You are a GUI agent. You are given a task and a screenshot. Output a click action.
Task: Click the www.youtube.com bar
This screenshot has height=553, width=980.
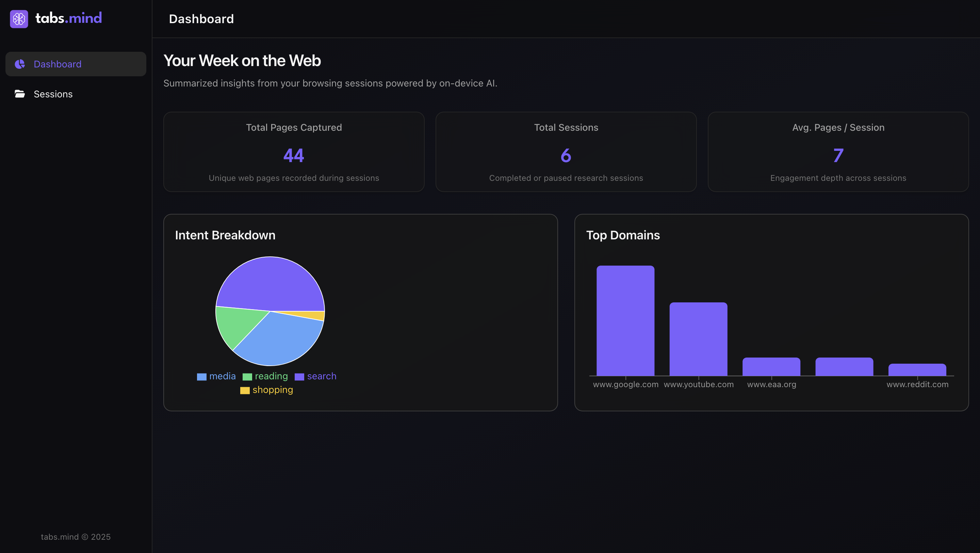click(x=699, y=339)
